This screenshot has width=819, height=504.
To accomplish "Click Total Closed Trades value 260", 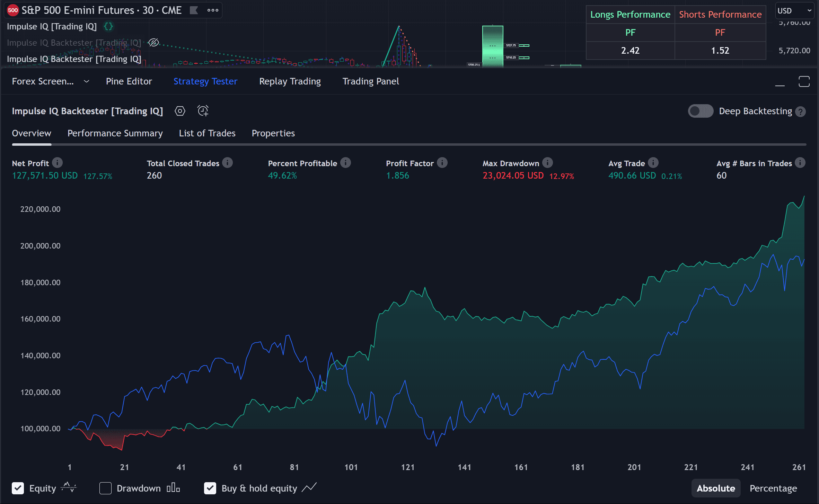I will 154,175.
